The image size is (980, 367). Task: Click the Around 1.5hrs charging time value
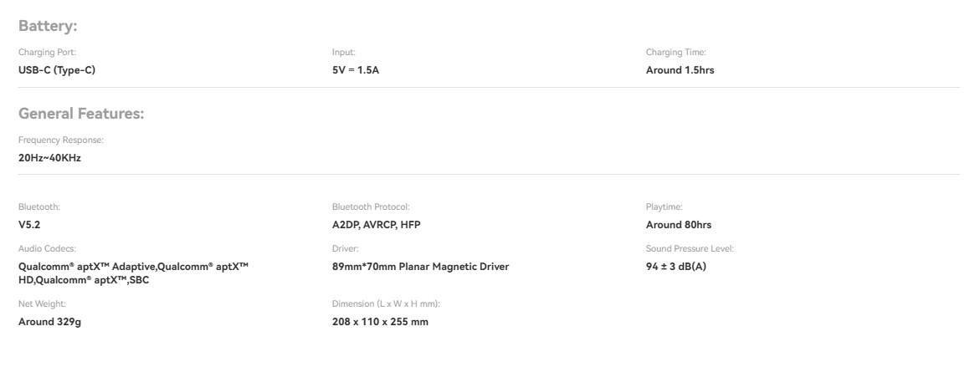[680, 70]
